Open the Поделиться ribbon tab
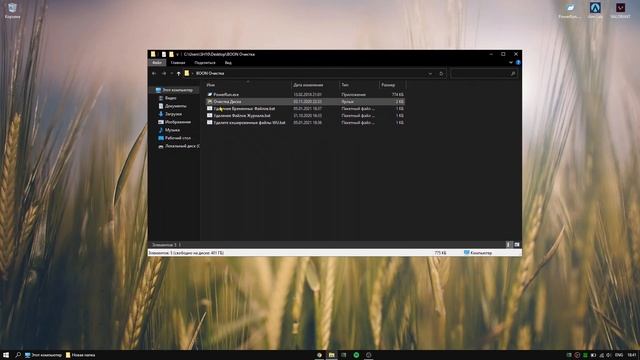The height and width of the screenshot is (360, 640). point(205,63)
